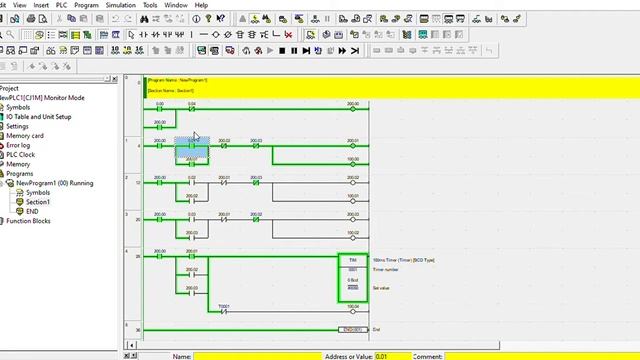Screen dimensions: 640x360
Task: Click the Step Run button
Action: pos(306,51)
